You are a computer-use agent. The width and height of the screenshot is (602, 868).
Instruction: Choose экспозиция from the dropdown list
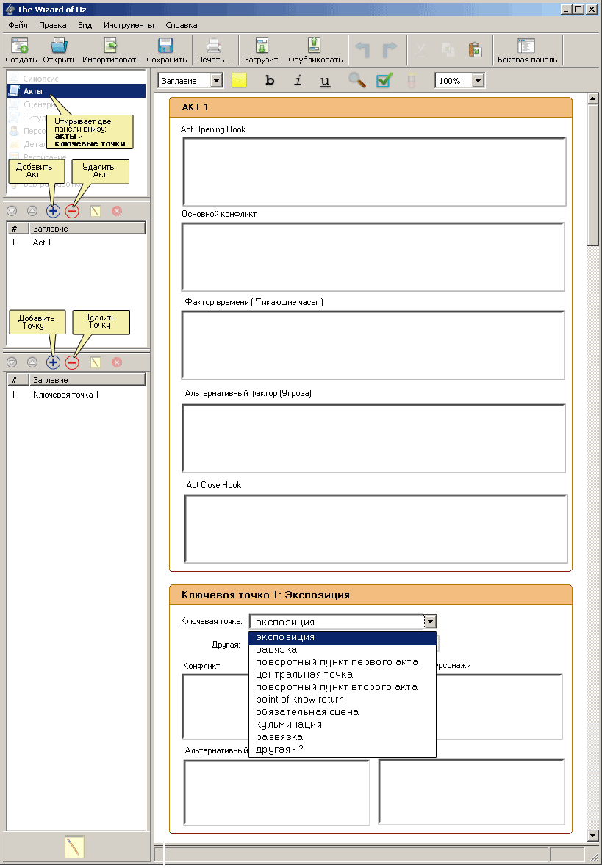click(343, 638)
